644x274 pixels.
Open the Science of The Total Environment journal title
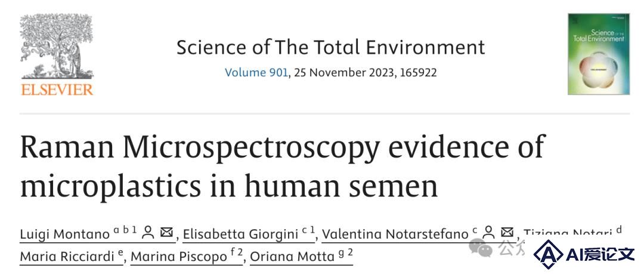point(330,47)
